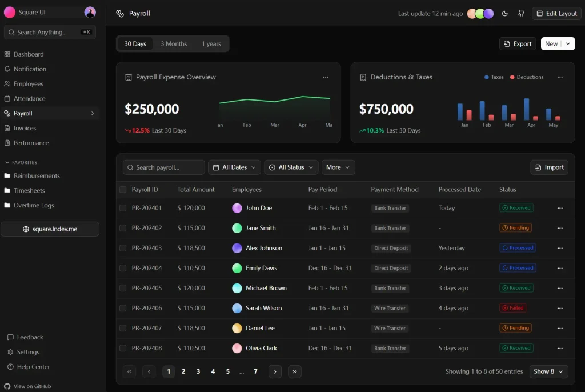The height and width of the screenshot is (392, 585).
Task: Open the All Dates filter dropdown
Action: point(234,167)
